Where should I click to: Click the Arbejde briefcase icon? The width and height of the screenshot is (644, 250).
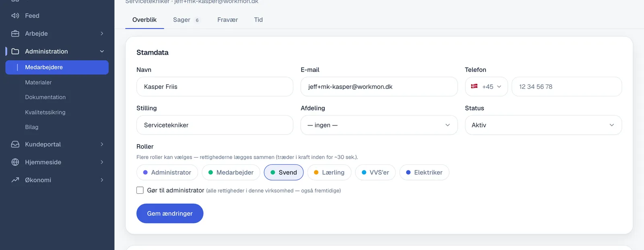pos(15,34)
